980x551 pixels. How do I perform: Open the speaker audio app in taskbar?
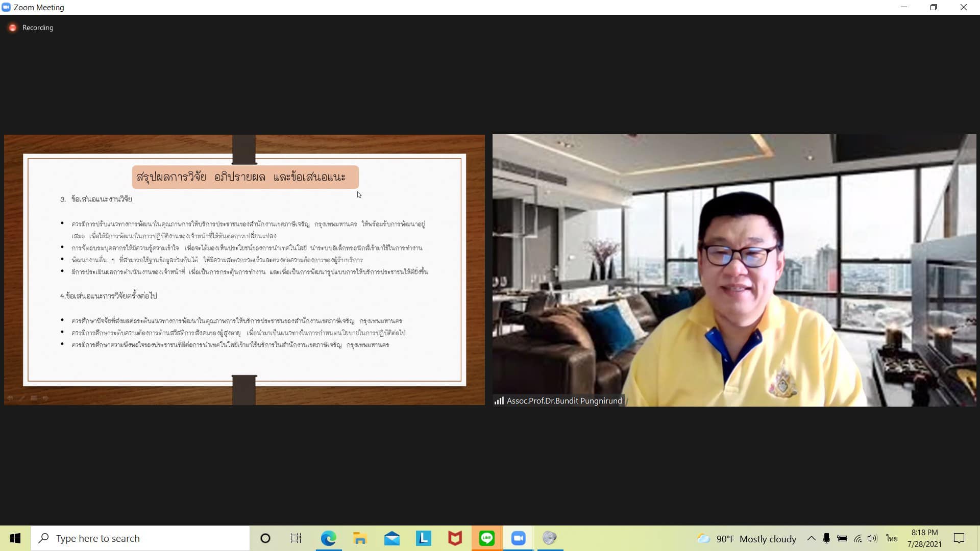coord(549,538)
